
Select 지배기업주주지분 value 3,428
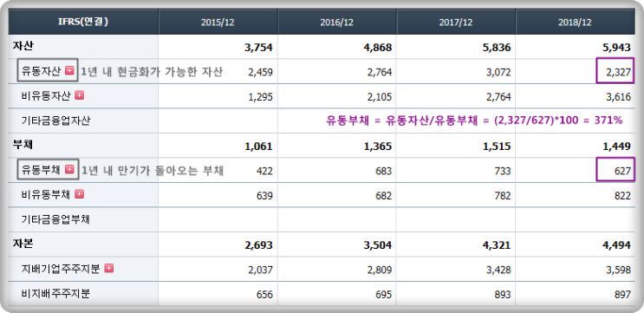coord(498,270)
